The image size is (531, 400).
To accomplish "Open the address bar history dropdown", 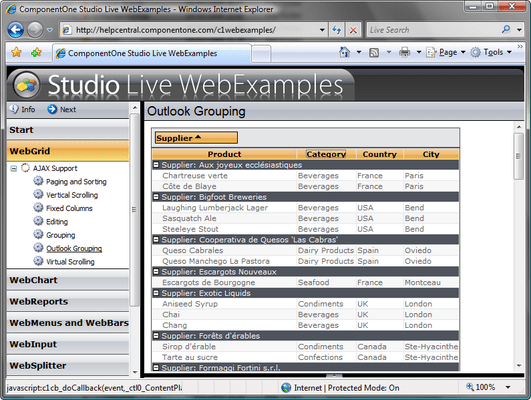I will click(322, 30).
